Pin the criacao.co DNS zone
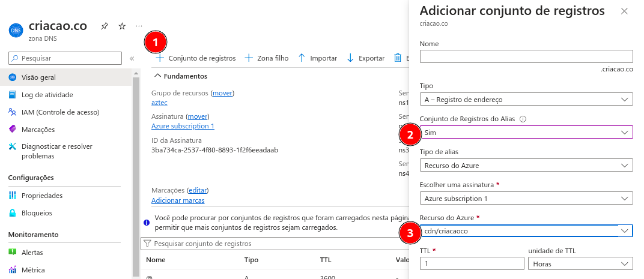 [105, 26]
